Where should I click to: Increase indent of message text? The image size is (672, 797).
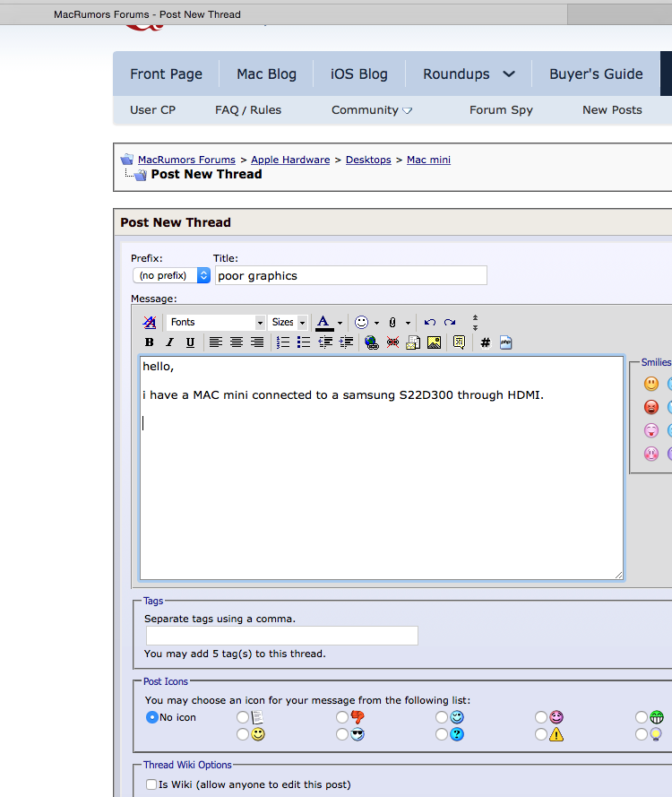click(346, 342)
